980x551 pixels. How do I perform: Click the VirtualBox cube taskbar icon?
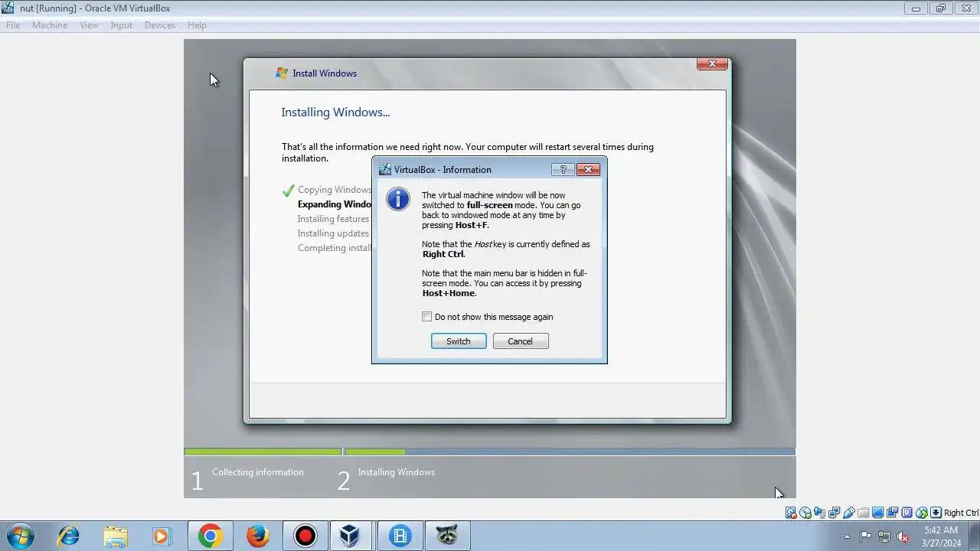pyautogui.click(x=350, y=536)
